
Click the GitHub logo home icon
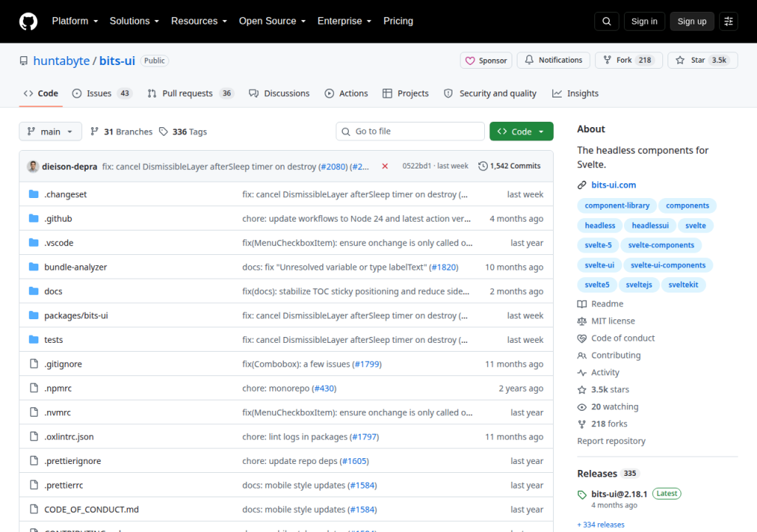(28, 21)
